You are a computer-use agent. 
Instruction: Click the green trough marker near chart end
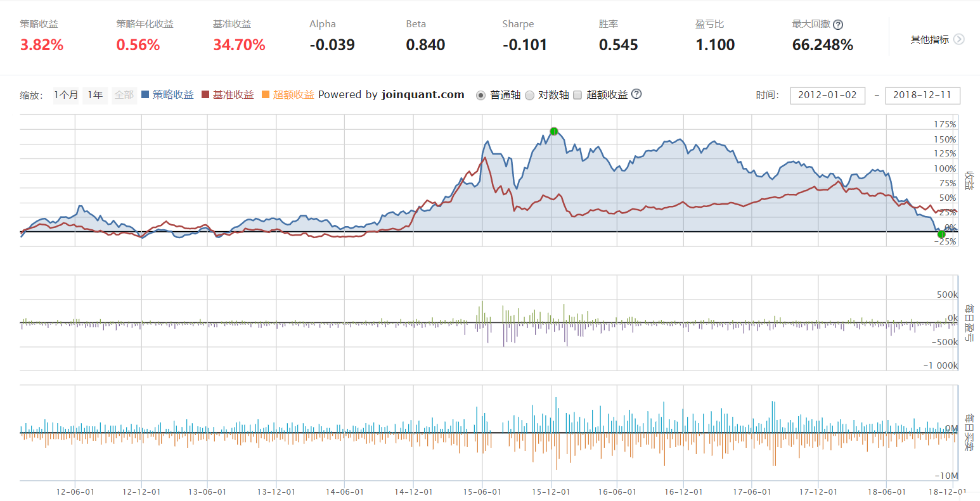point(941,234)
